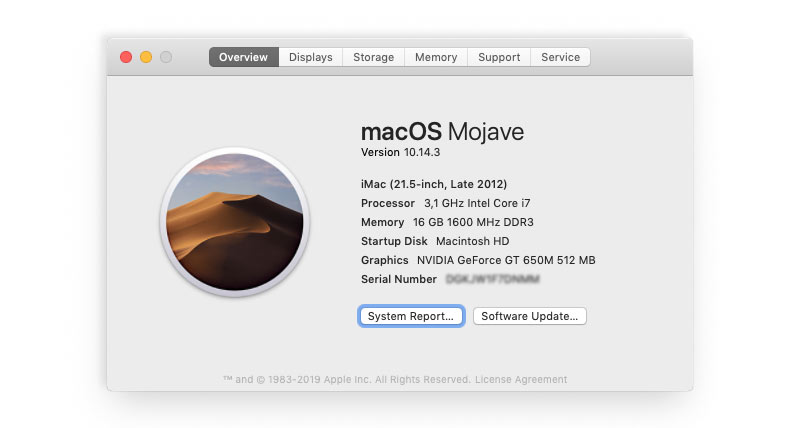Close the About This Mac window
This screenshot has width=800, height=428.
[126, 57]
